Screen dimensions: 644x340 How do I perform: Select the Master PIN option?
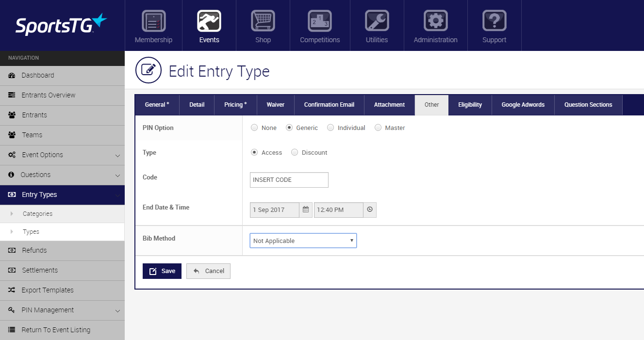[x=378, y=128]
